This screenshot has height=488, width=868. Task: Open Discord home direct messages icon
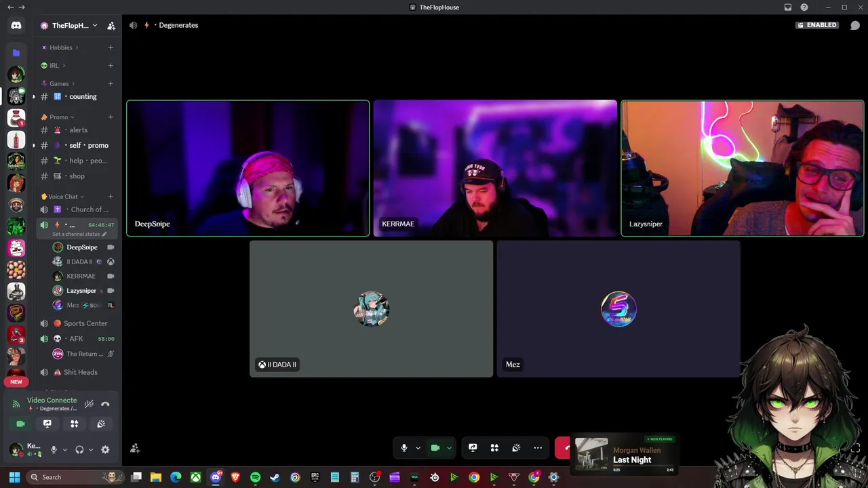16,26
